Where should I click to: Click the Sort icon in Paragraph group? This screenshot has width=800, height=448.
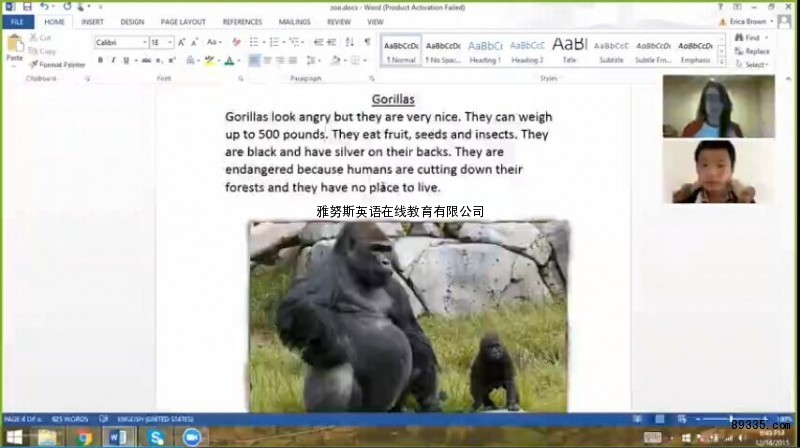tap(350, 42)
